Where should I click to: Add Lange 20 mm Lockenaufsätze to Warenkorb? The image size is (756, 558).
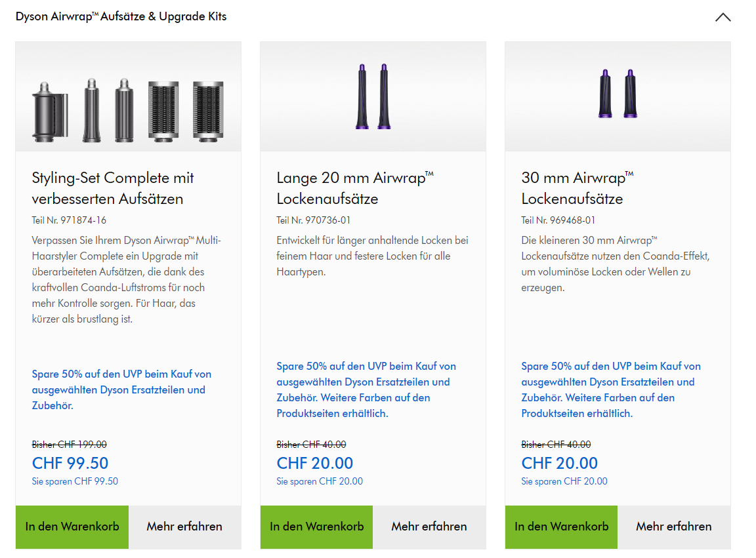coord(317,527)
